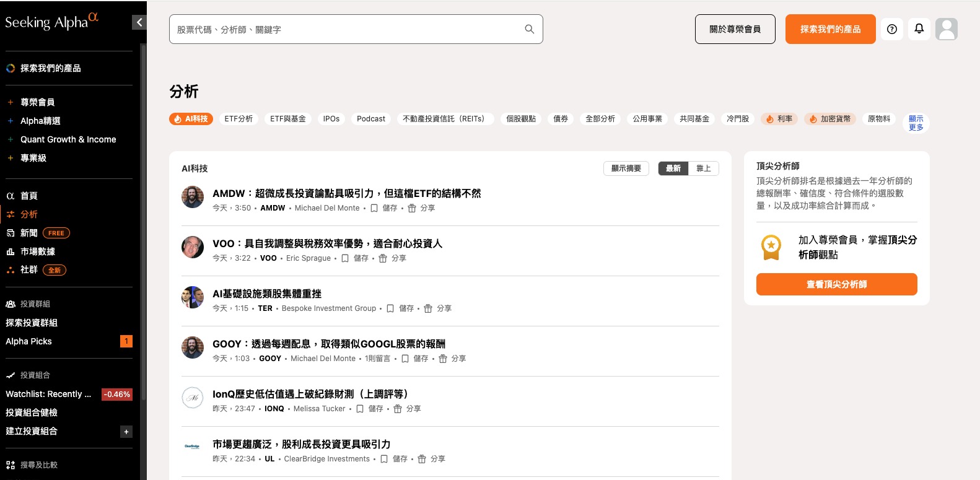Image resolution: width=980 pixels, height=480 pixels.
Task: Select the AI科技 category tab
Action: pos(191,119)
